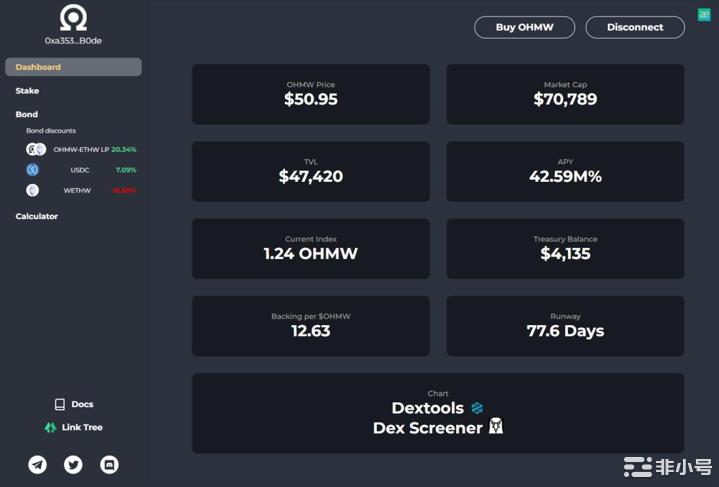The height and width of the screenshot is (487, 719).
Task: Open the Telegram icon link
Action: 38,464
